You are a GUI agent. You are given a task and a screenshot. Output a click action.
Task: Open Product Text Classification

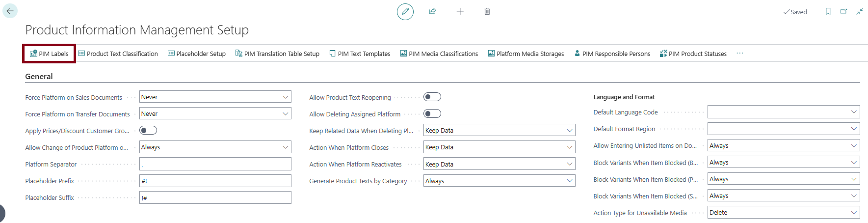[118, 54]
